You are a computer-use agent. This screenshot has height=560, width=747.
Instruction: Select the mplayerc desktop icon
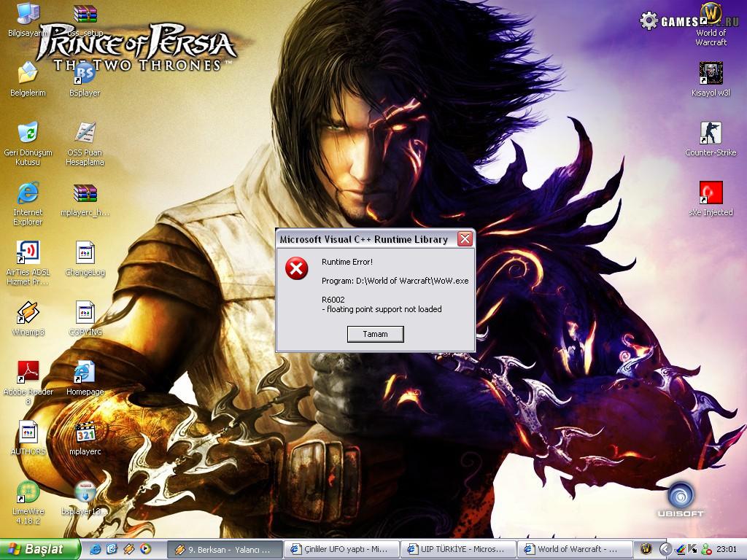85,432
